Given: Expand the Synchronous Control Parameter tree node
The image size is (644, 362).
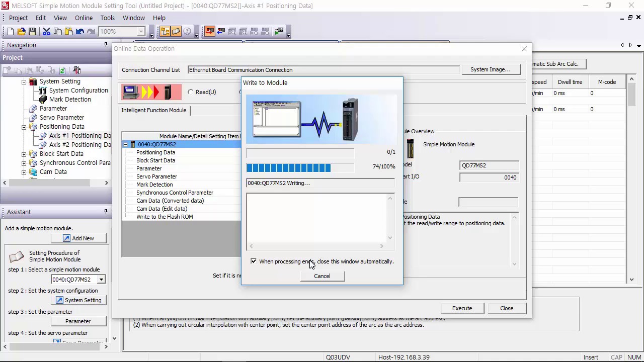Looking at the screenshot, I should point(24,163).
